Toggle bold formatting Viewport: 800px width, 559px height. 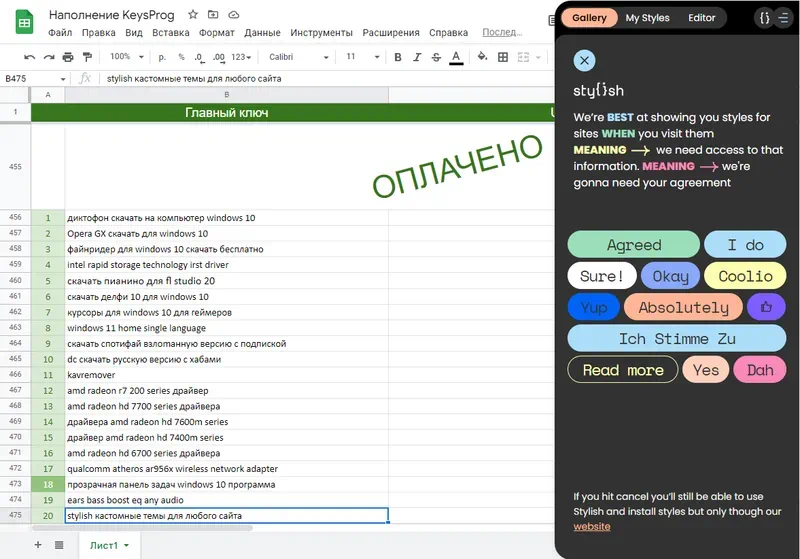point(397,57)
